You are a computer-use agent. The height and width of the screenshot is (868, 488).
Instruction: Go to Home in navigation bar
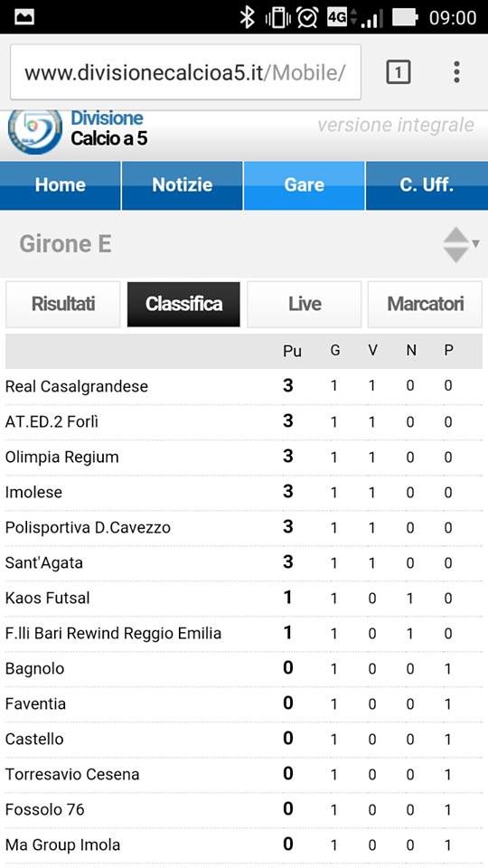61,185
